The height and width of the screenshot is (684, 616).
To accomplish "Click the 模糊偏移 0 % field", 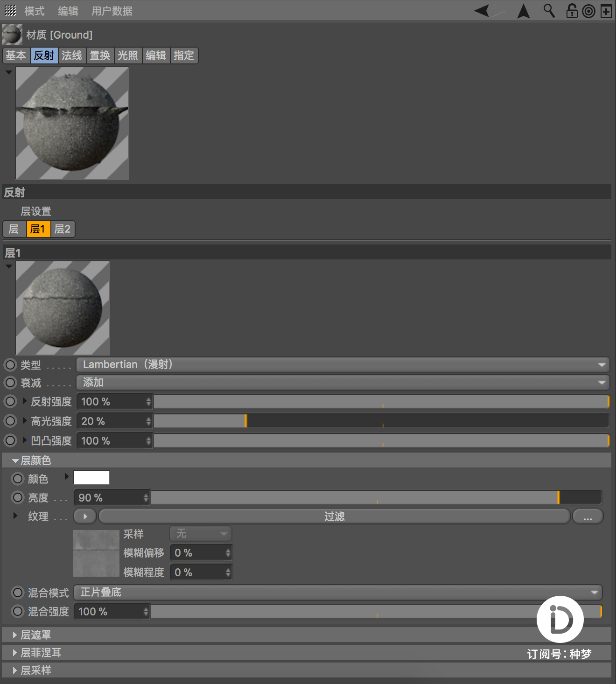I will (201, 553).
